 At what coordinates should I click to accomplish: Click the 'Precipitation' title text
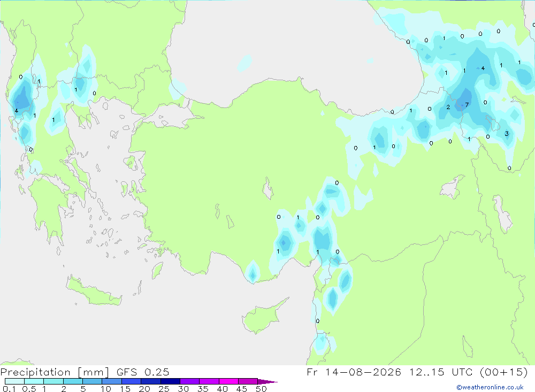click(35, 372)
